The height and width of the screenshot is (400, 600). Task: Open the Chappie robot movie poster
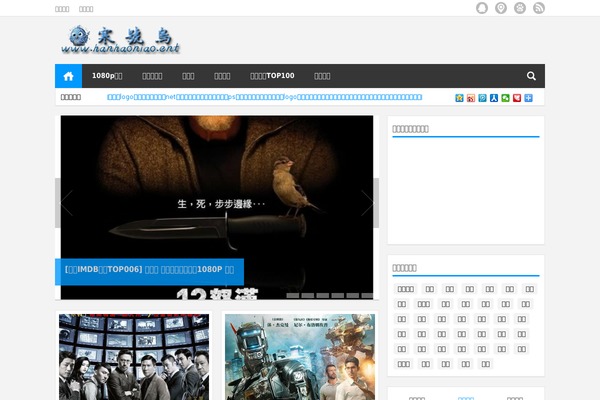click(x=300, y=357)
